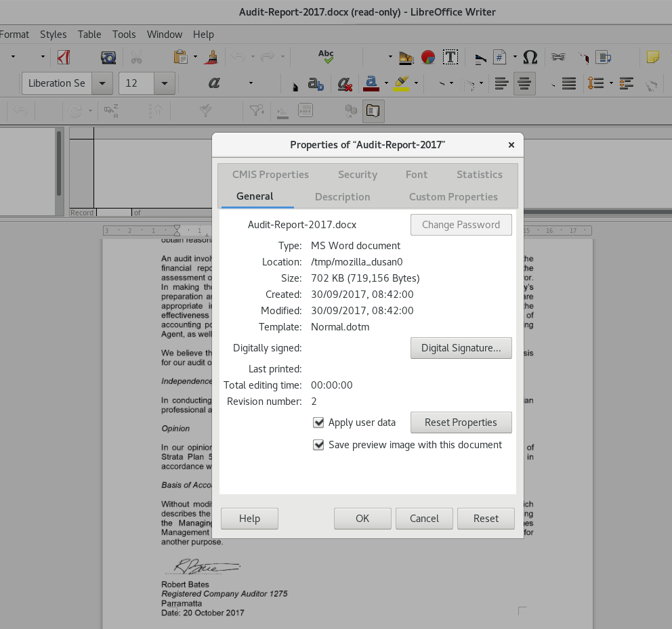The height and width of the screenshot is (629, 672).
Task: Open page number field dropdown arrow
Action: point(515,57)
